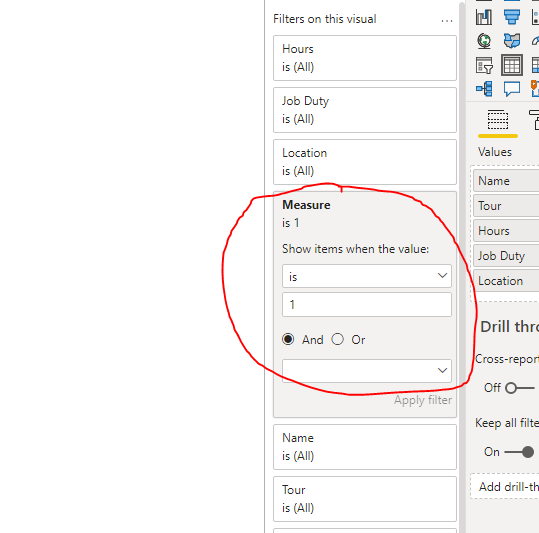Open the Fields well tab icon

pos(498,120)
